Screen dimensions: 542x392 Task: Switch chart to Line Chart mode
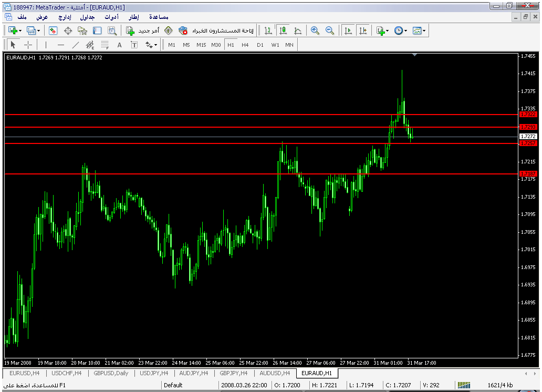[x=298, y=30]
